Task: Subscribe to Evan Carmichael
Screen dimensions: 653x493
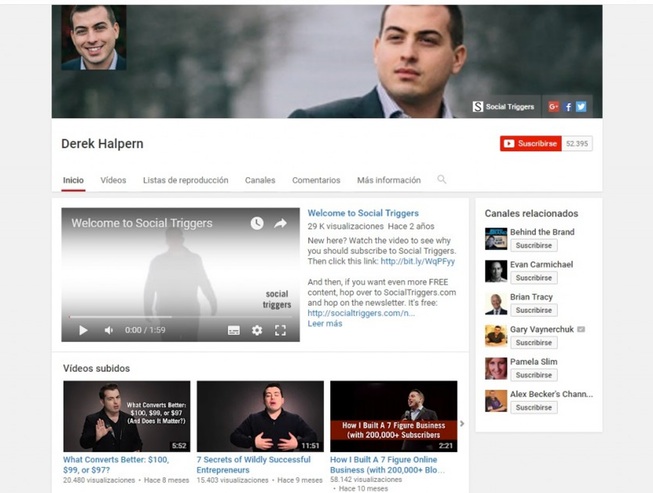Action: pos(534,278)
